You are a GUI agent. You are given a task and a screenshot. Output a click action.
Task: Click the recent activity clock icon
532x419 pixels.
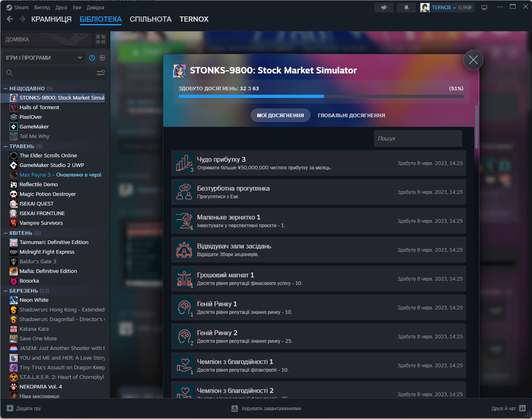click(x=92, y=58)
